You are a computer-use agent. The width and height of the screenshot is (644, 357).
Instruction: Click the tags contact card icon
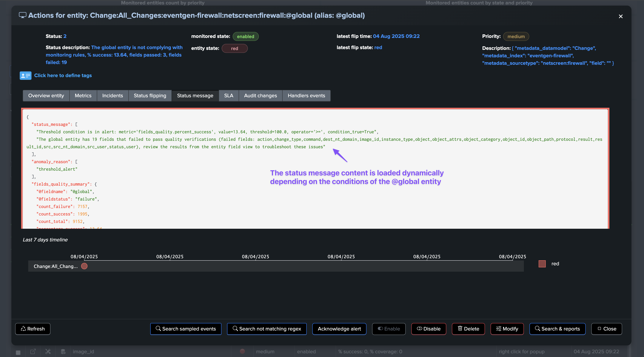coord(25,75)
